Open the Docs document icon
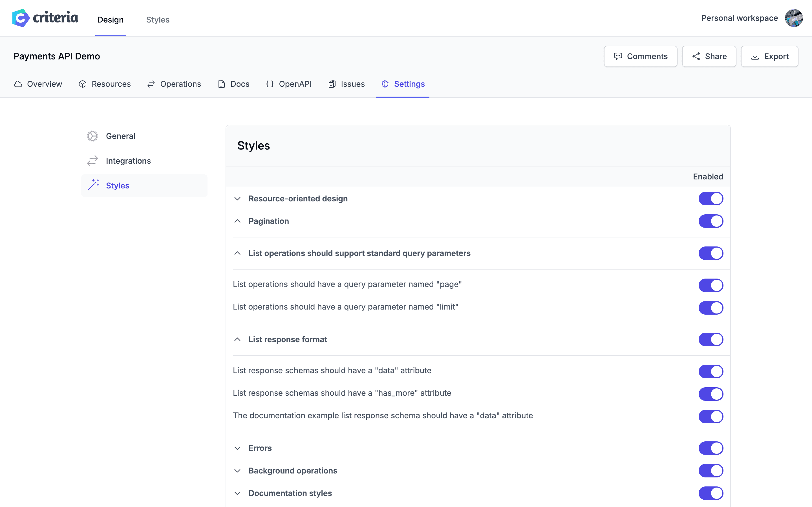 pos(221,84)
